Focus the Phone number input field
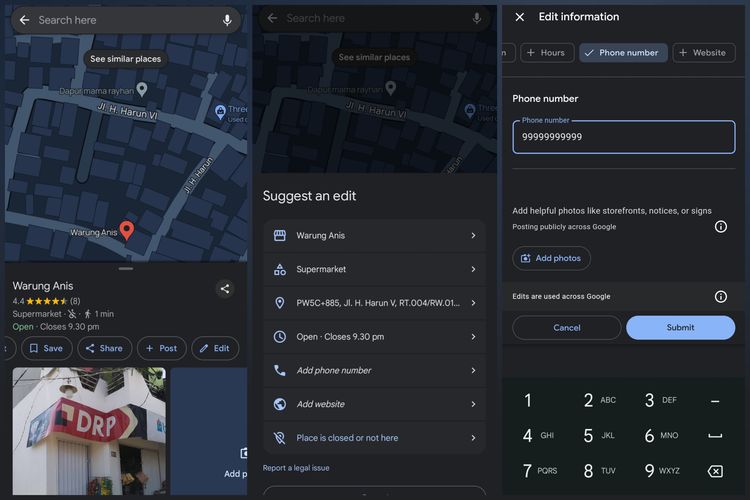 click(x=623, y=137)
